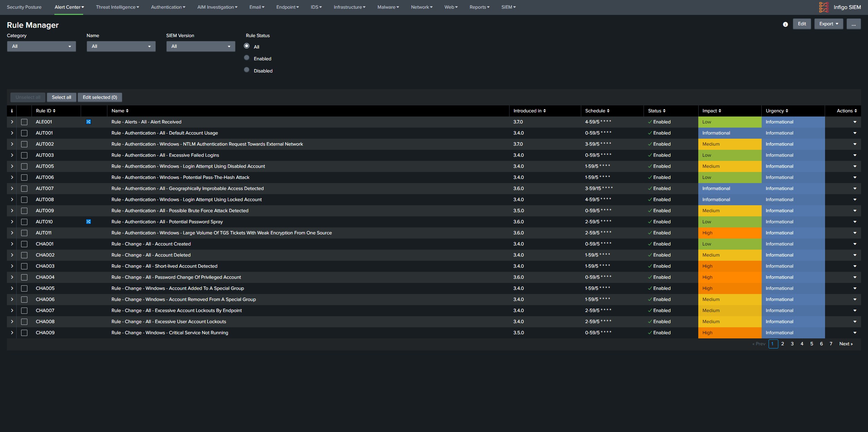
Task: Sort table by Schedule column
Action: point(608,111)
